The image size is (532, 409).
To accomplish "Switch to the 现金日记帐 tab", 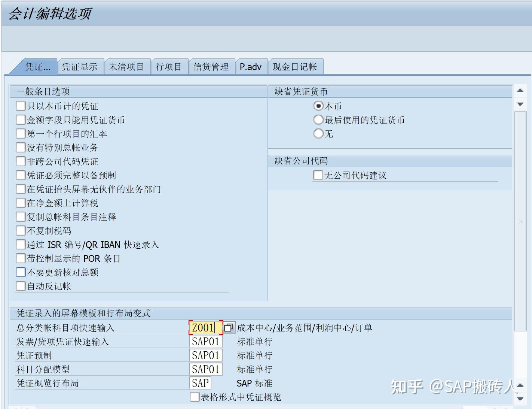I will (x=295, y=67).
